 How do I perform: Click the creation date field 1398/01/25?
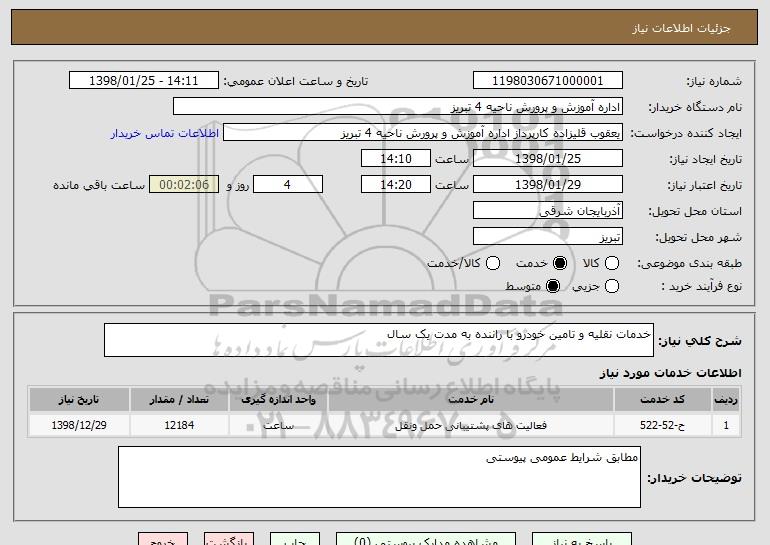pos(548,159)
